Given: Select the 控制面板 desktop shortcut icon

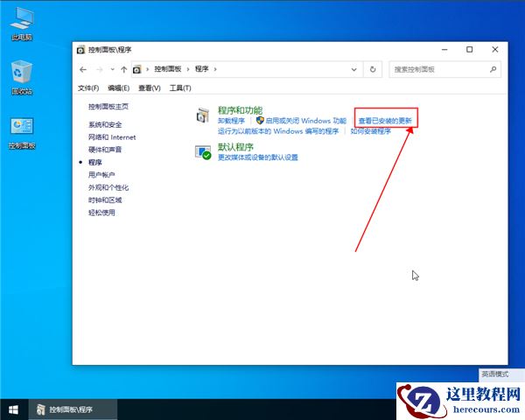Looking at the screenshot, I should [x=22, y=132].
